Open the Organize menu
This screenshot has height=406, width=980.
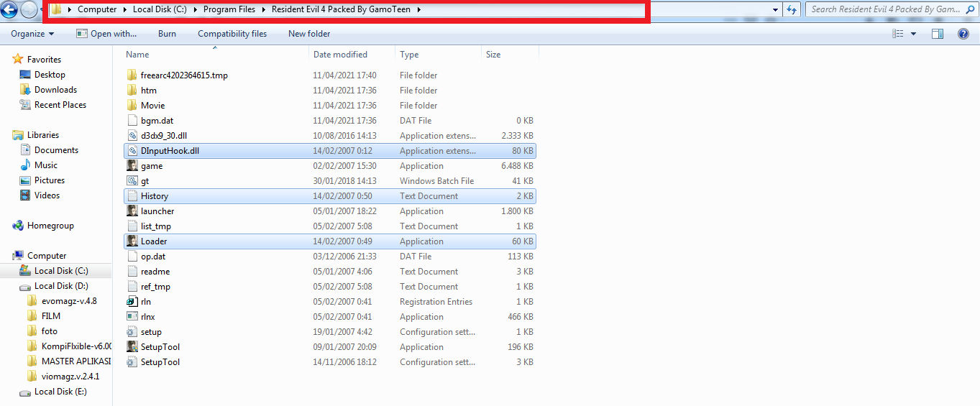click(x=32, y=34)
